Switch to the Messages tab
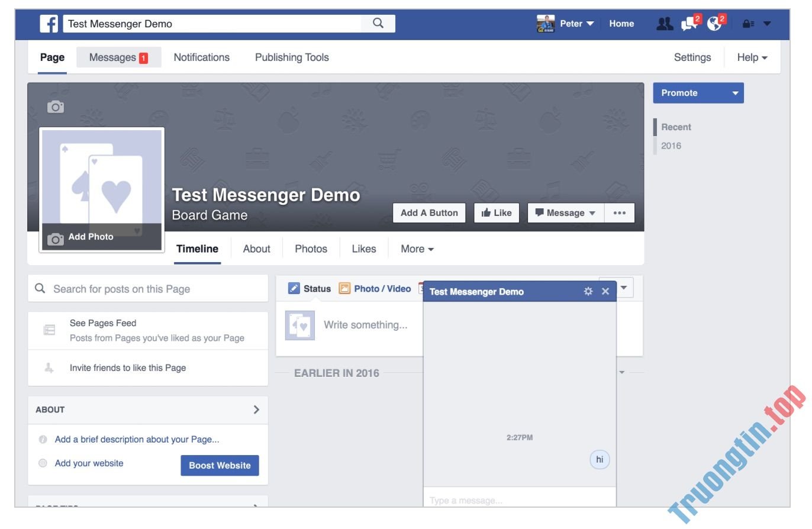 point(112,57)
